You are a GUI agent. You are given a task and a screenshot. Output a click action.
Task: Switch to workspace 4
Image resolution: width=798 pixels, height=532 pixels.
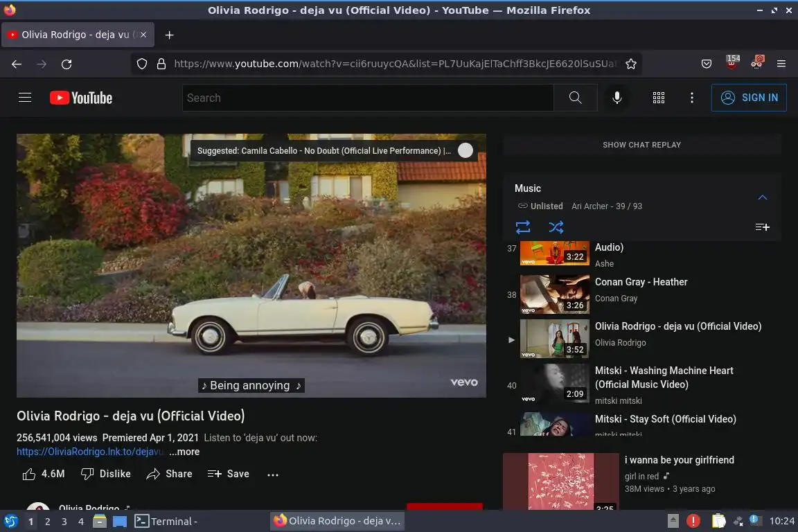coord(81,522)
